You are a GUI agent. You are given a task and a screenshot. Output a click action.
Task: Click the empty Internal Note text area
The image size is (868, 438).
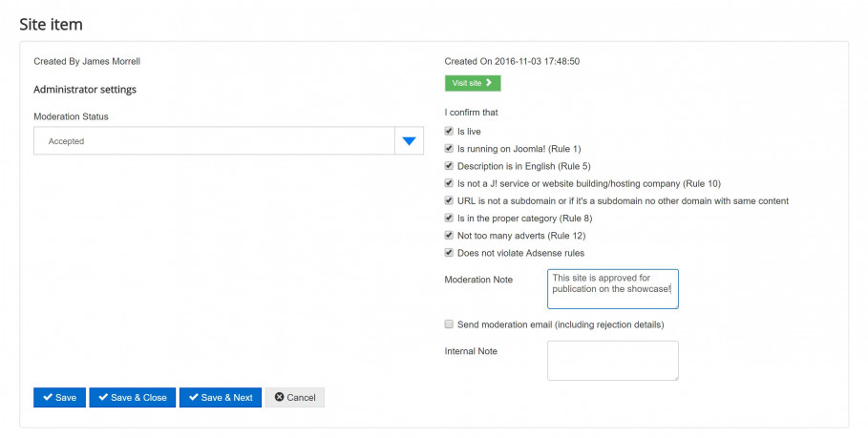pyautogui.click(x=613, y=361)
